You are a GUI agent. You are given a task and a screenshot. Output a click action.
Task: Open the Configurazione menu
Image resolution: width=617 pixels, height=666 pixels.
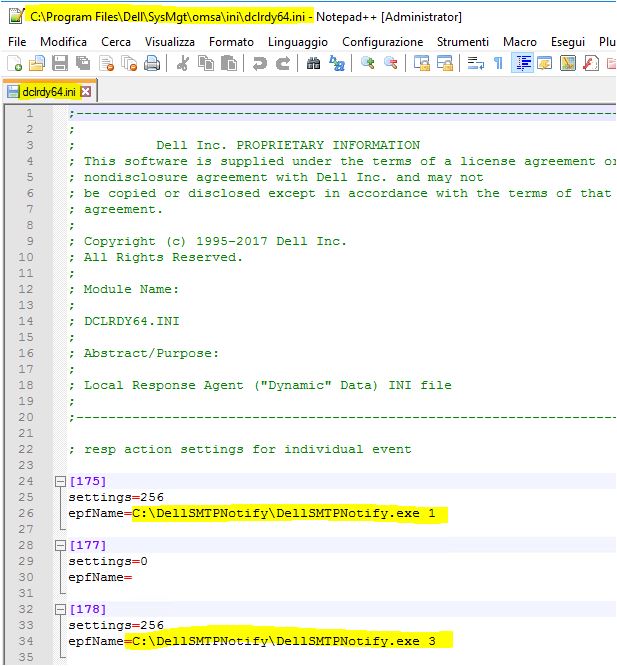pyautogui.click(x=383, y=42)
